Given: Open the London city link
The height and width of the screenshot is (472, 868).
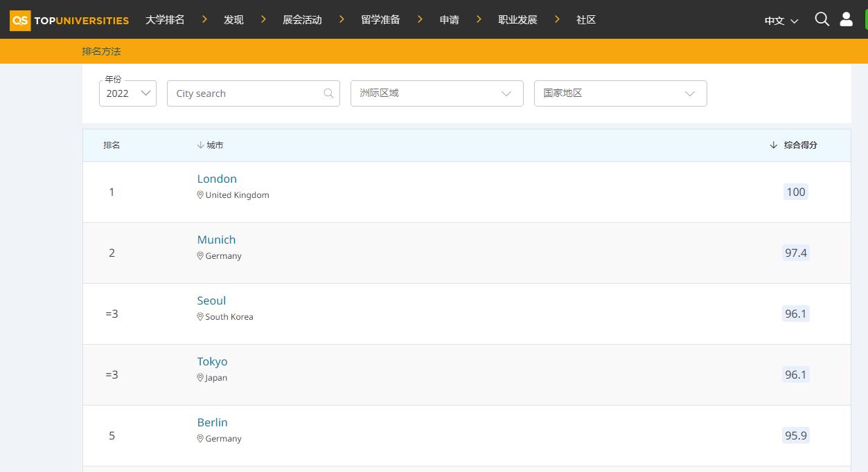Looking at the screenshot, I should [x=217, y=179].
